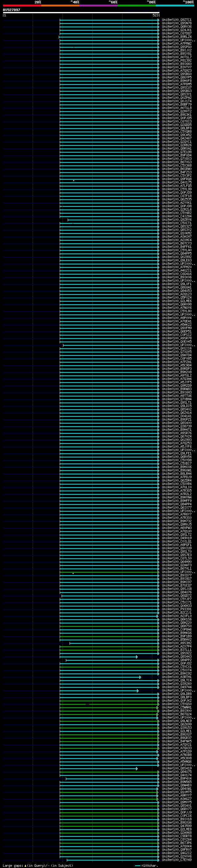This screenshot has width=197, height=868.
Task: Select label UniRef100_Q7E198
Action: [x=177, y=152]
